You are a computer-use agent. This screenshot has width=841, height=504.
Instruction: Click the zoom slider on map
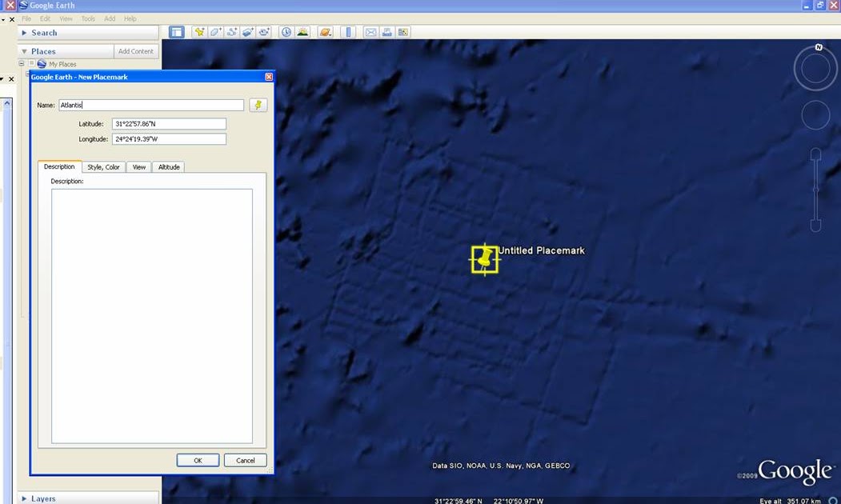point(815,190)
